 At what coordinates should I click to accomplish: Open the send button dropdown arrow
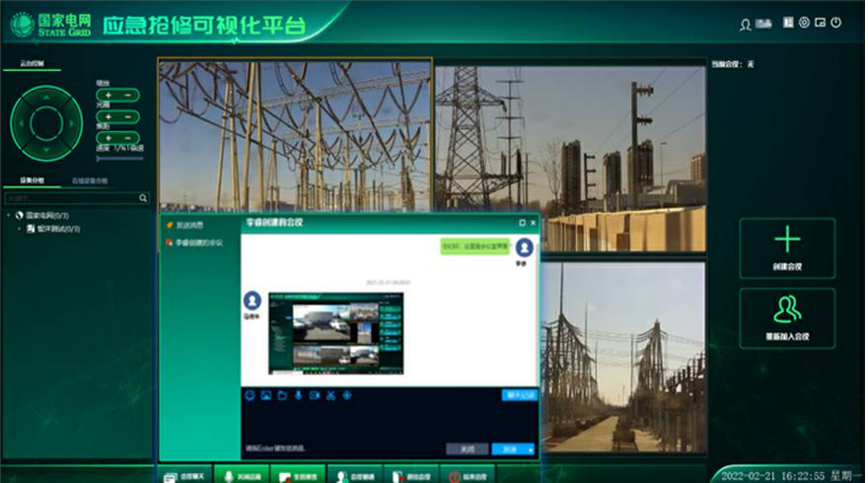(x=532, y=449)
